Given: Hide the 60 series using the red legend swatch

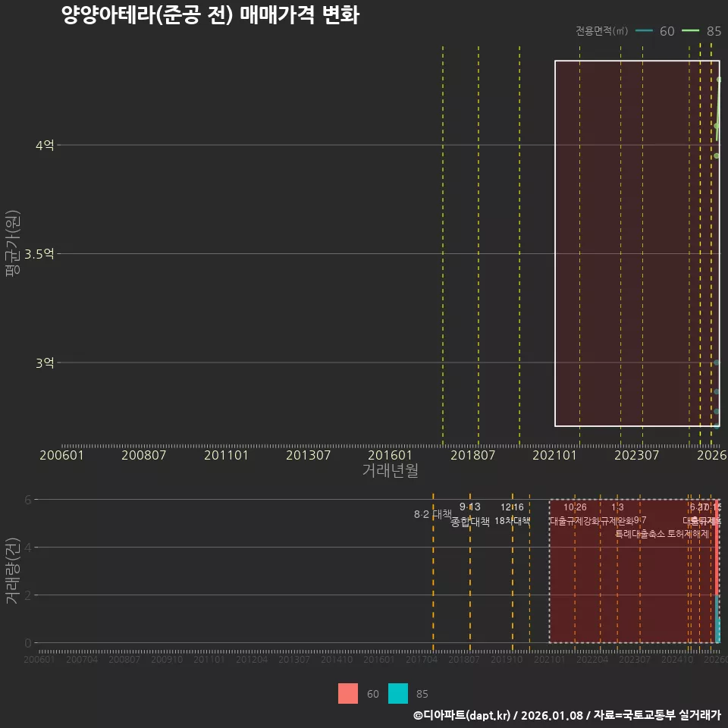Looking at the screenshot, I should [x=348, y=694].
